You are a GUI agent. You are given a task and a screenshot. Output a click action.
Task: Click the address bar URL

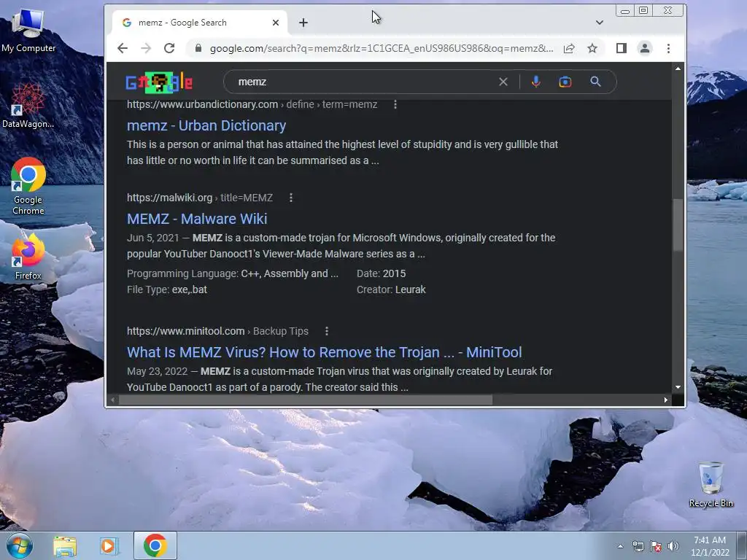point(382,48)
